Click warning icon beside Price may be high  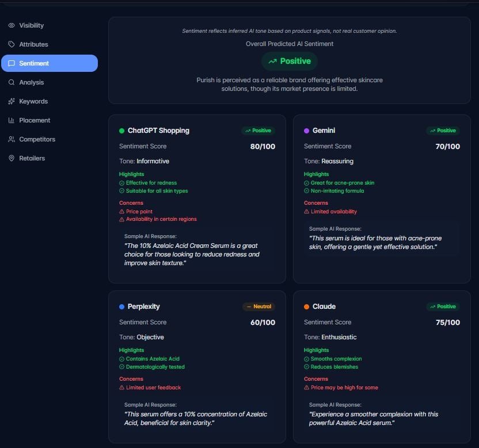tap(306, 388)
